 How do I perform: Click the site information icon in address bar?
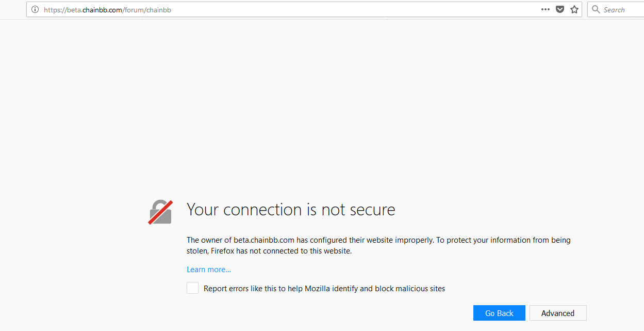[x=35, y=9]
